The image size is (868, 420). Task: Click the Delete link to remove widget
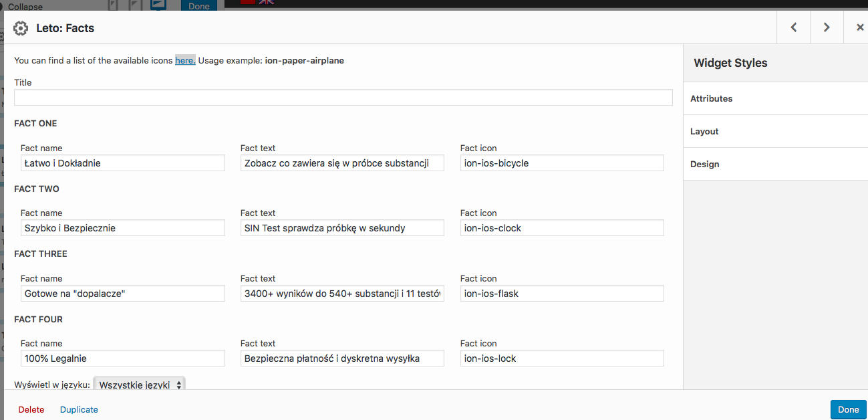31,409
